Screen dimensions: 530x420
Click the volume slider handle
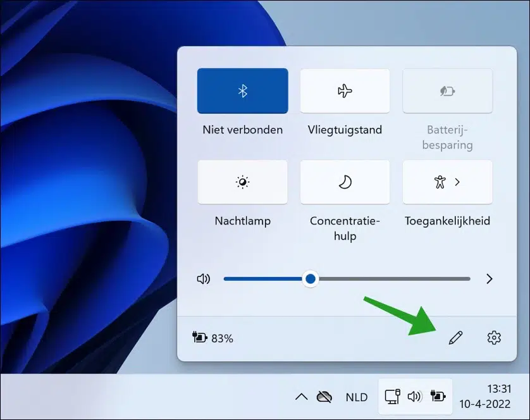pyautogui.click(x=311, y=279)
